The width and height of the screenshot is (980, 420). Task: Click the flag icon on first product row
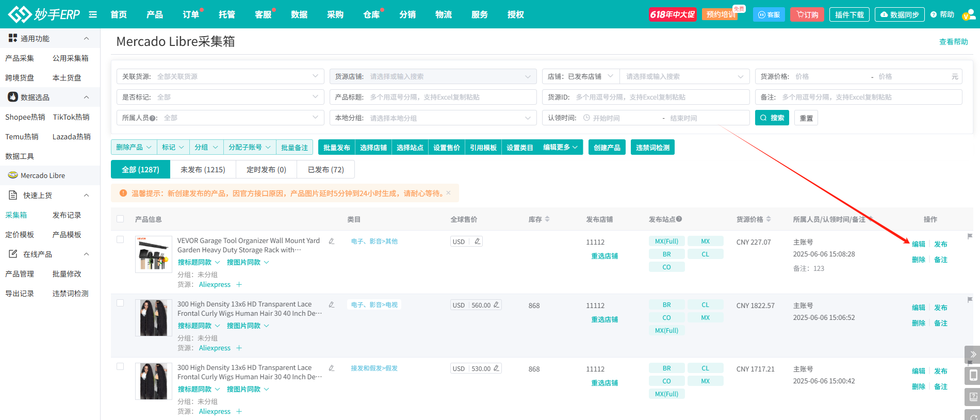click(970, 236)
